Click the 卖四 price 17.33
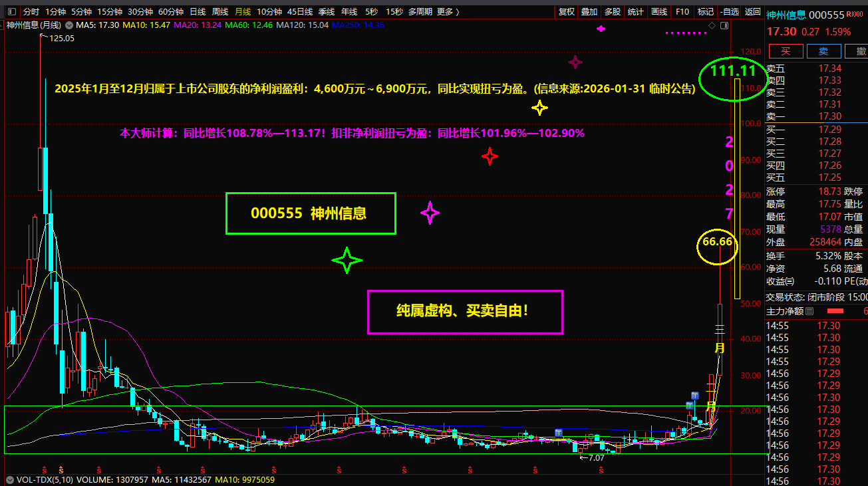Screen dimensions: 868x486 [x=829, y=80]
